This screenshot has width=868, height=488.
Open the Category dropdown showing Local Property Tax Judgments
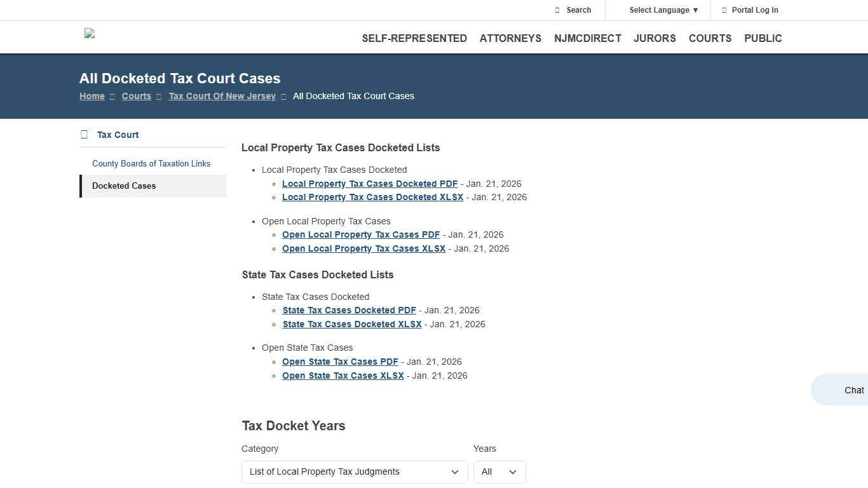coord(354,472)
